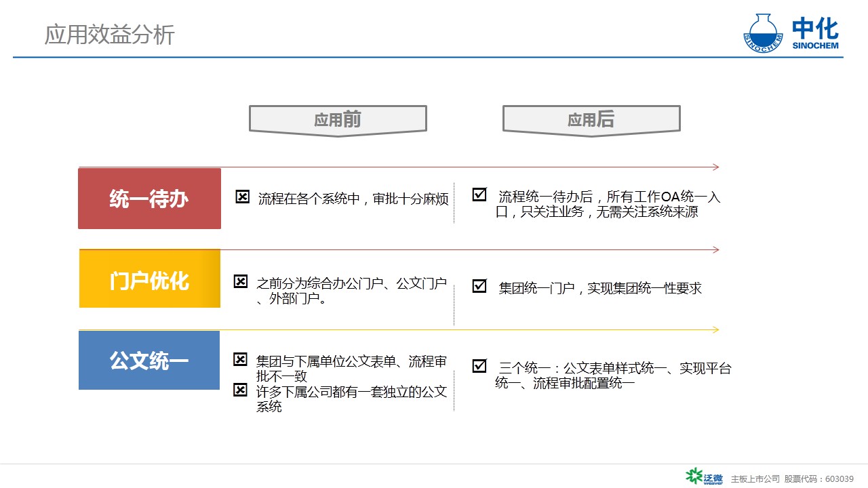Click the 中化 SINOCHEM brand text
Screen dimensions: 868x488
815,33
